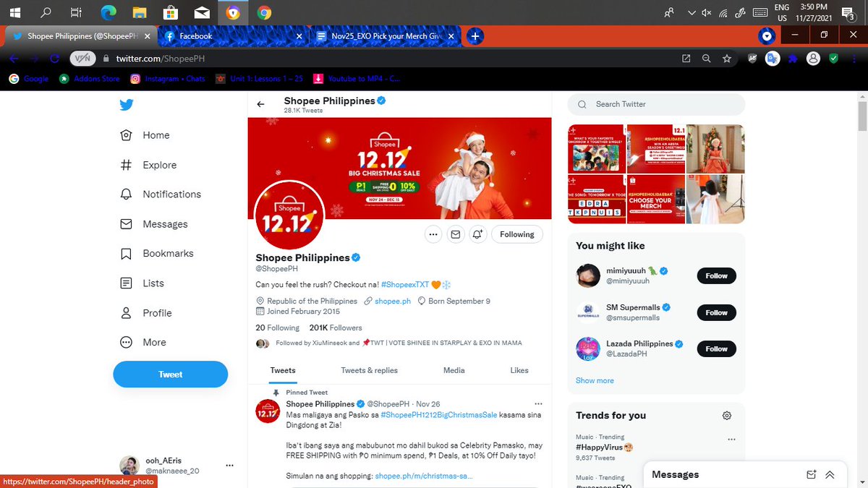This screenshot has height=488, width=868.
Task: Open the #ShopeexTXT hashtag link
Action: point(405,285)
